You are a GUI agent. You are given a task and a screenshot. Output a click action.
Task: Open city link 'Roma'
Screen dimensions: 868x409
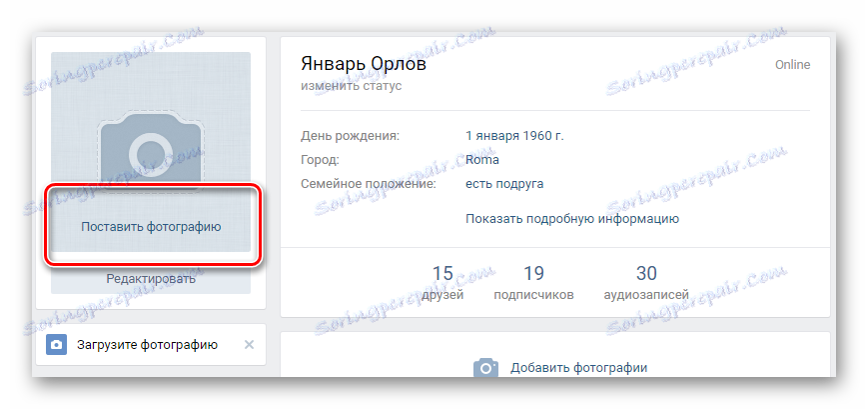click(x=482, y=160)
